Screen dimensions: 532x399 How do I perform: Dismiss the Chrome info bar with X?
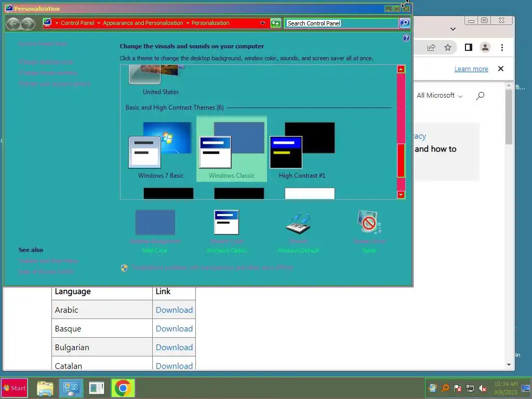[501, 69]
